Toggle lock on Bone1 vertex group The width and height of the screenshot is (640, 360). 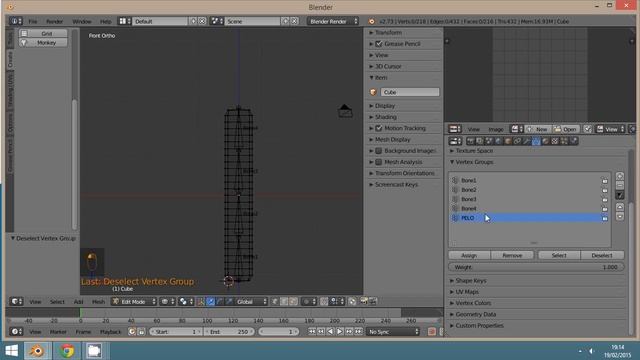point(604,180)
